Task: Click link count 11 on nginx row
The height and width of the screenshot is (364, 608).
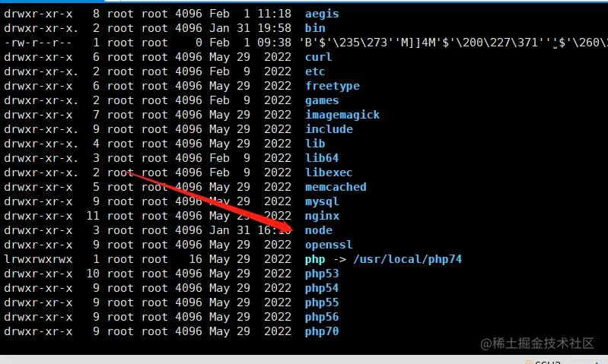Action: coord(93,216)
